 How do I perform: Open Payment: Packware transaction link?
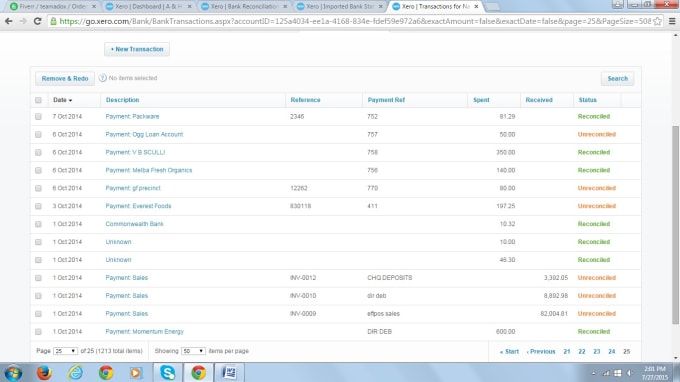pyautogui.click(x=132, y=117)
